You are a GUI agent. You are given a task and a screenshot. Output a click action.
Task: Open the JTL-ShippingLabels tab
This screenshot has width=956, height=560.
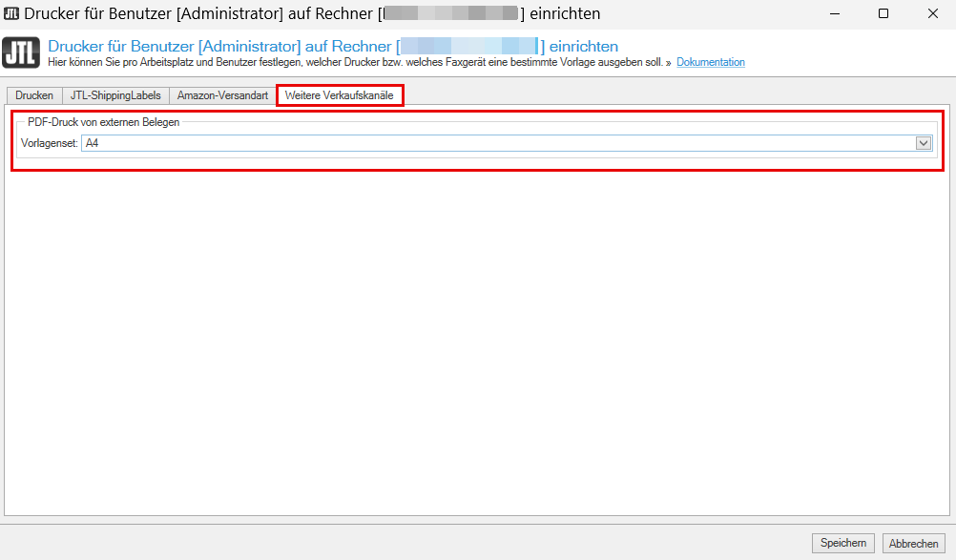[x=115, y=95]
